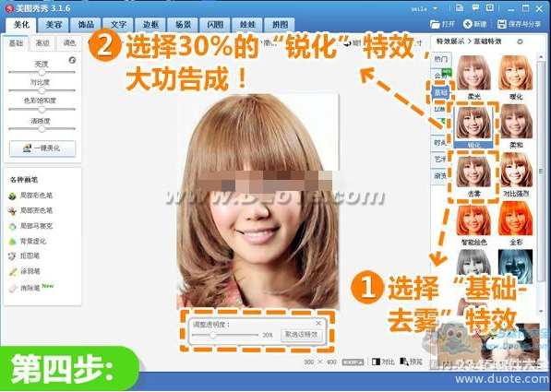The width and height of the screenshot is (551, 392).
Task: Click the 打开 open folder icon
Action: coord(435,24)
